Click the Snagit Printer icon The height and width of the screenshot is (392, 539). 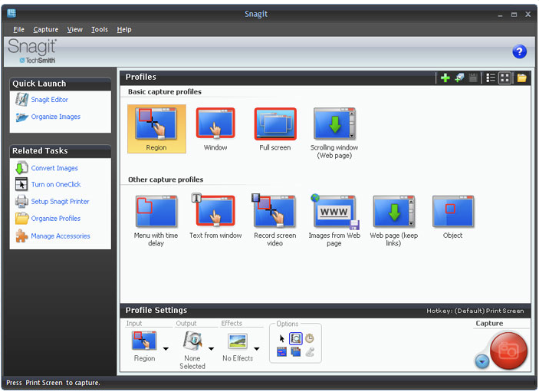coord(21,202)
